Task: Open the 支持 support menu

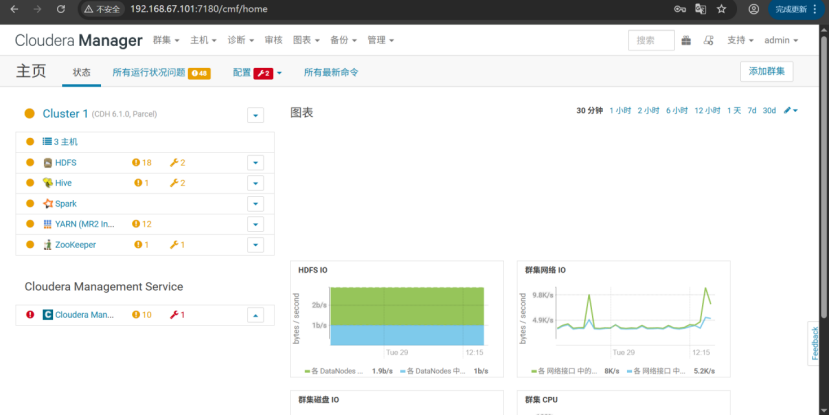Action: (x=740, y=40)
